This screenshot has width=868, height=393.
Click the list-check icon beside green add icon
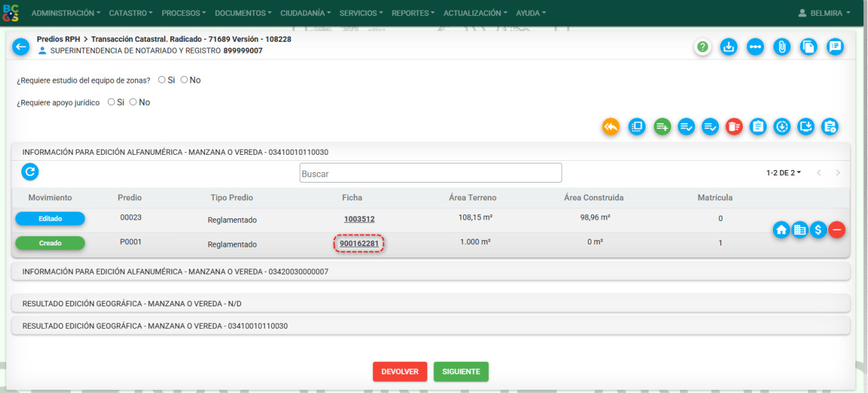click(687, 126)
